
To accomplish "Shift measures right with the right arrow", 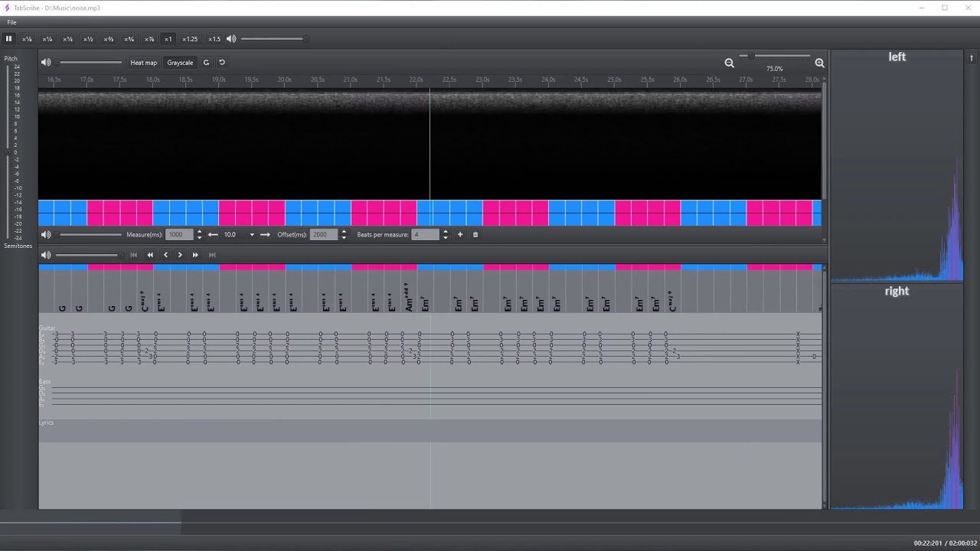I will coord(265,235).
